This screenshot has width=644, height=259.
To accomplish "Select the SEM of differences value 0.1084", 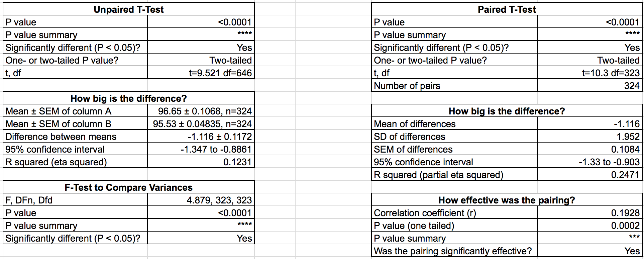I will click(x=625, y=149).
